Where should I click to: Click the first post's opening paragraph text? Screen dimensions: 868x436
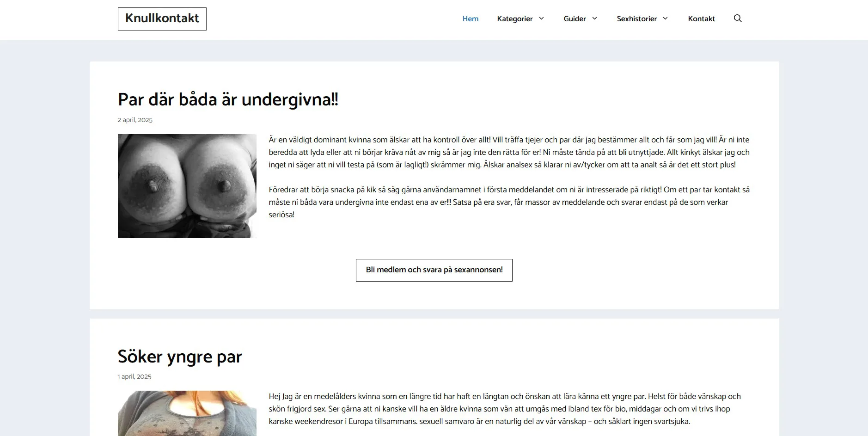508,152
